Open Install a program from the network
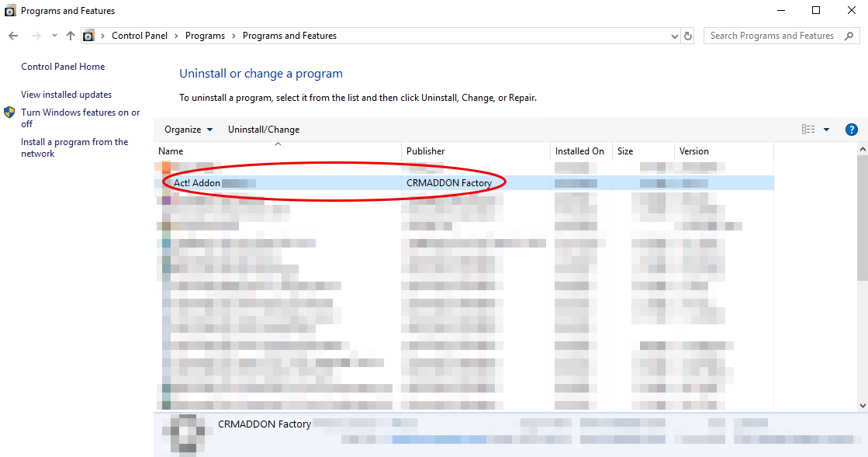The image size is (868, 457). (x=74, y=148)
